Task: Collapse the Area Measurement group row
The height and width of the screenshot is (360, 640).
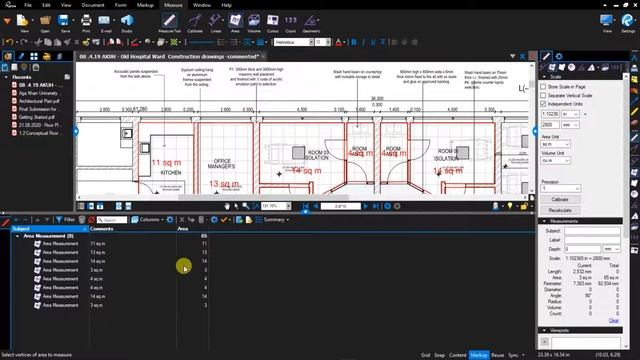Action: [x=18, y=236]
